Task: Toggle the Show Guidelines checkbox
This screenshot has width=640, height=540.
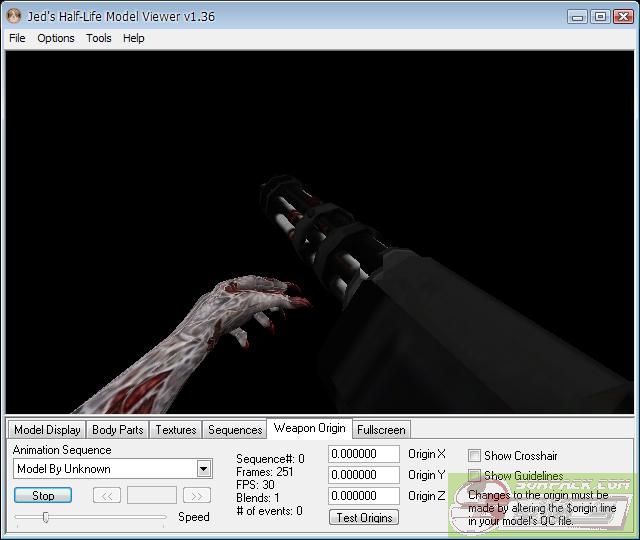Action: pyautogui.click(x=475, y=476)
